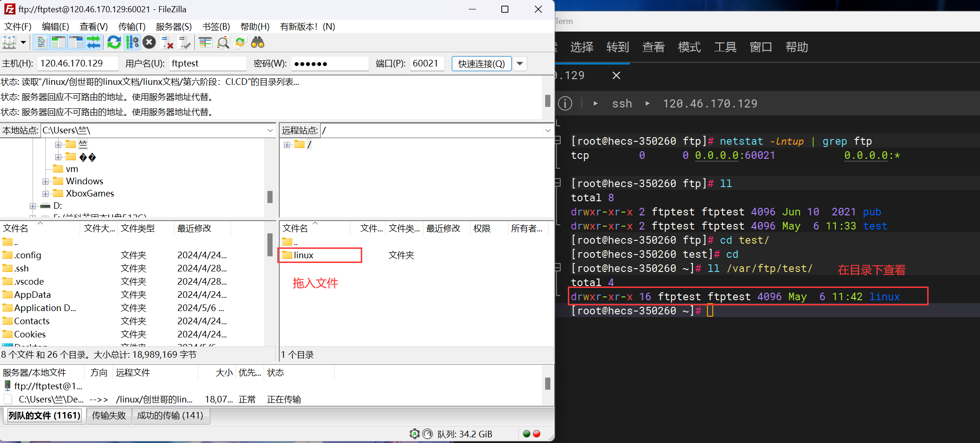Sort local files by 最近修改 column
Screen dimensions: 980x443
pyautogui.click(x=202, y=228)
